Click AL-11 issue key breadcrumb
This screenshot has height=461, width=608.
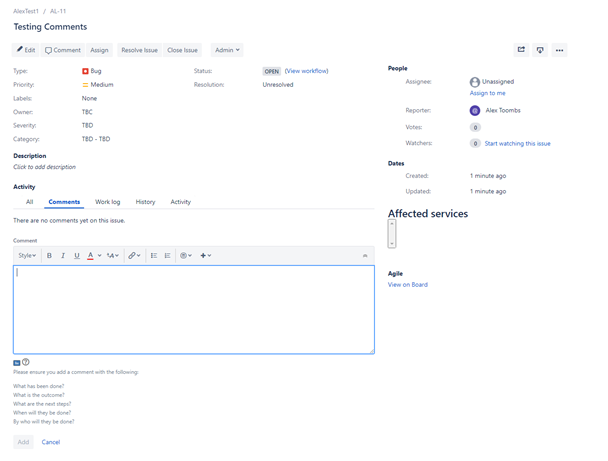tap(58, 11)
